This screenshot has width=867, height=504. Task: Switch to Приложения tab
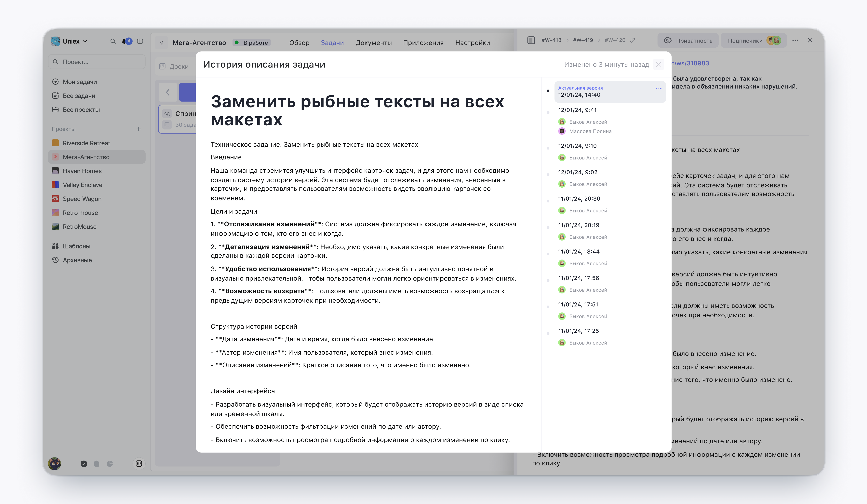(423, 43)
